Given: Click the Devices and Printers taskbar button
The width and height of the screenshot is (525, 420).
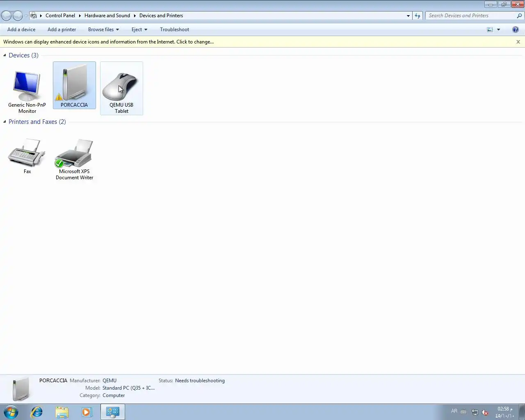Looking at the screenshot, I should 113,412.
